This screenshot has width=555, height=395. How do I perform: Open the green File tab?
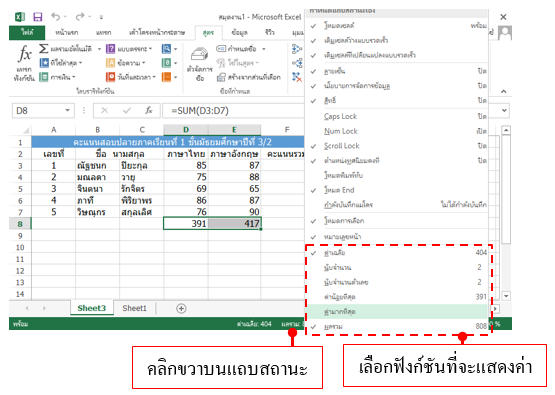[x=27, y=33]
